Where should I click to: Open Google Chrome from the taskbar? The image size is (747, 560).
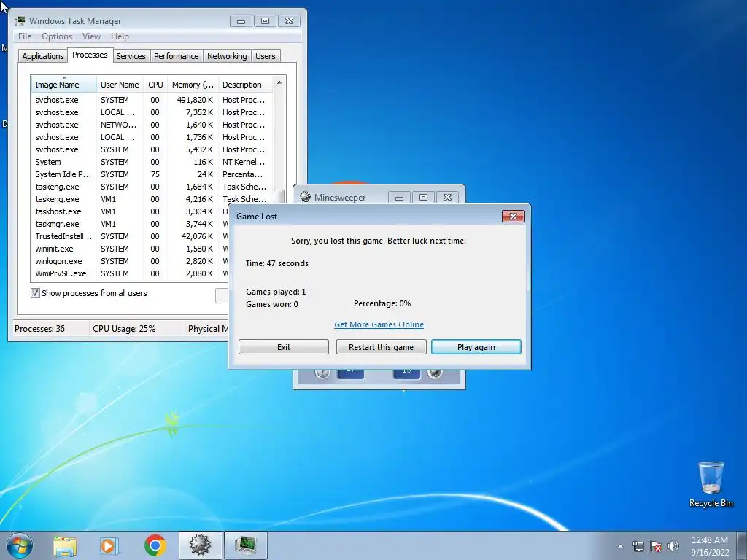(x=155, y=545)
